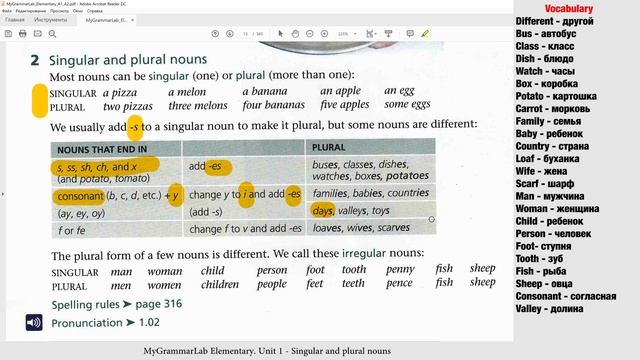Click the 'PLURAL' table header
The height and width of the screenshot is (360, 640).
click(329, 147)
